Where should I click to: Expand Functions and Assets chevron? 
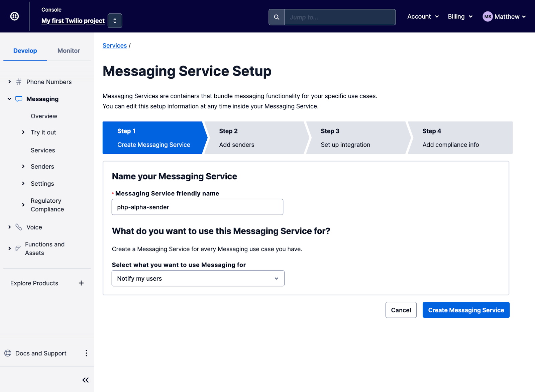[x=9, y=248]
